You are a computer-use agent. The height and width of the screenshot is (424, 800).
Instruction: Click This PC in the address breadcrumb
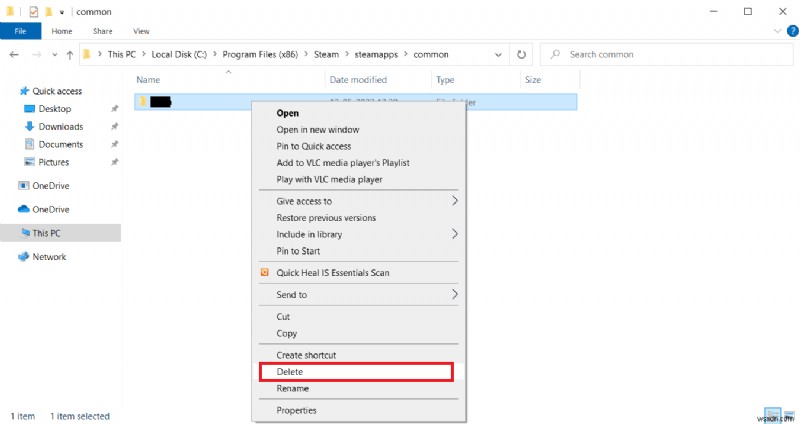(122, 54)
